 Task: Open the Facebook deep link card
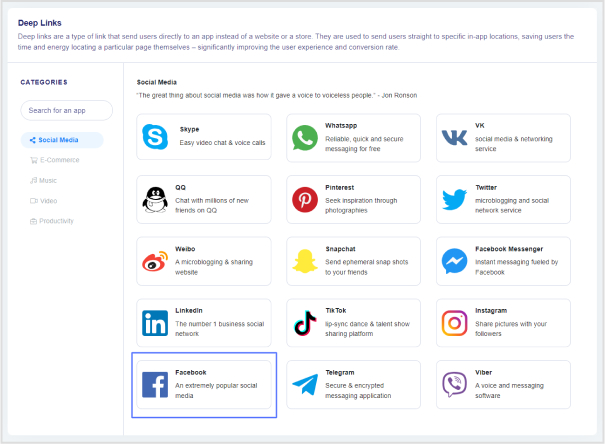pos(204,385)
